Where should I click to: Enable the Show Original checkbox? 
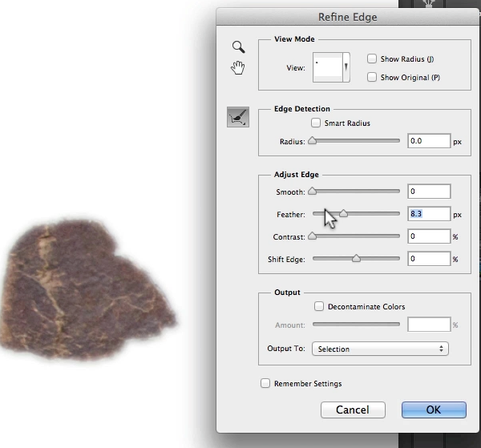point(372,77)
